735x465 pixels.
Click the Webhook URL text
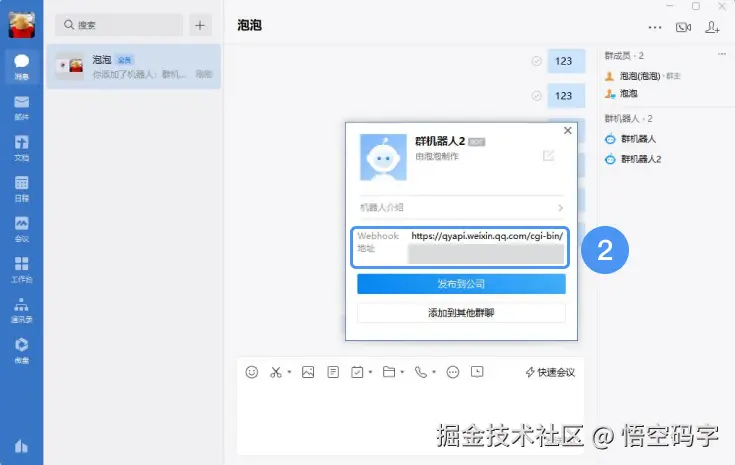point(487,236)
